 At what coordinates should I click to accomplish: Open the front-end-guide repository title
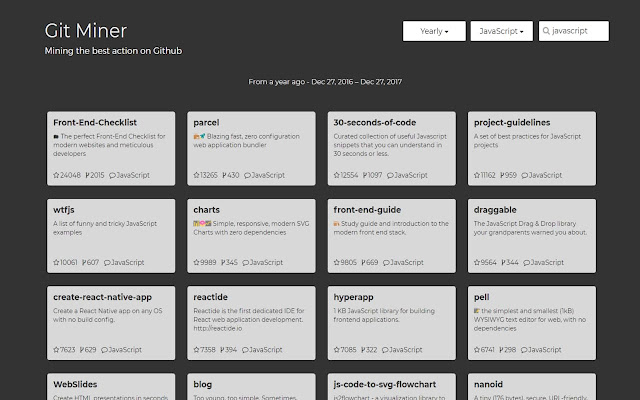tap(367, 210)
